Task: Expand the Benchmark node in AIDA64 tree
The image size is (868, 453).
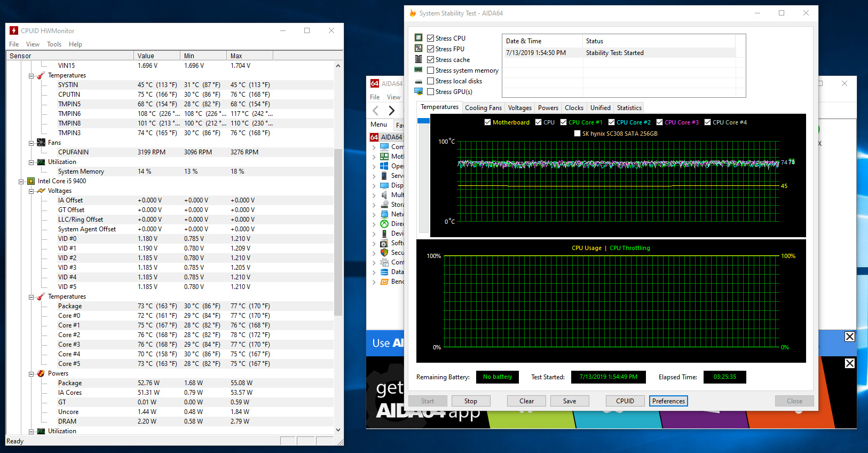Action: coord(374,282)
